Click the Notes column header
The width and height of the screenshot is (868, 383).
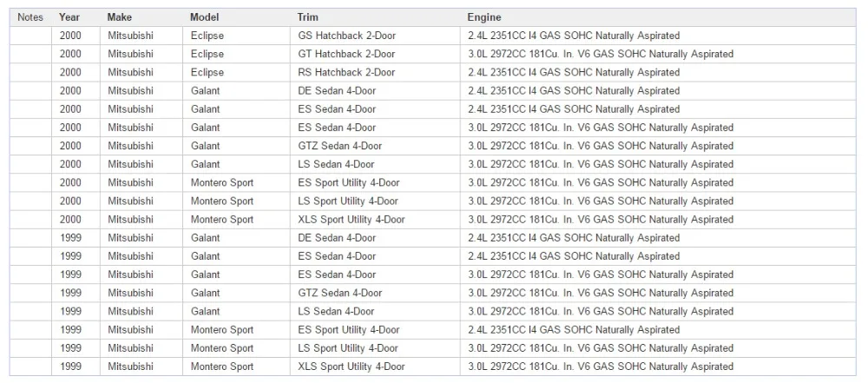(30, 17)
